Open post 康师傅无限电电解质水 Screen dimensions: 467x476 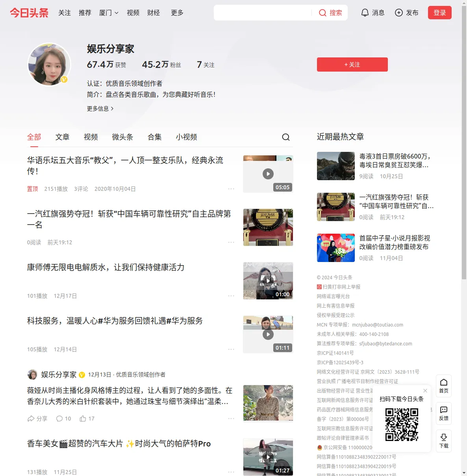click(106, 268)
